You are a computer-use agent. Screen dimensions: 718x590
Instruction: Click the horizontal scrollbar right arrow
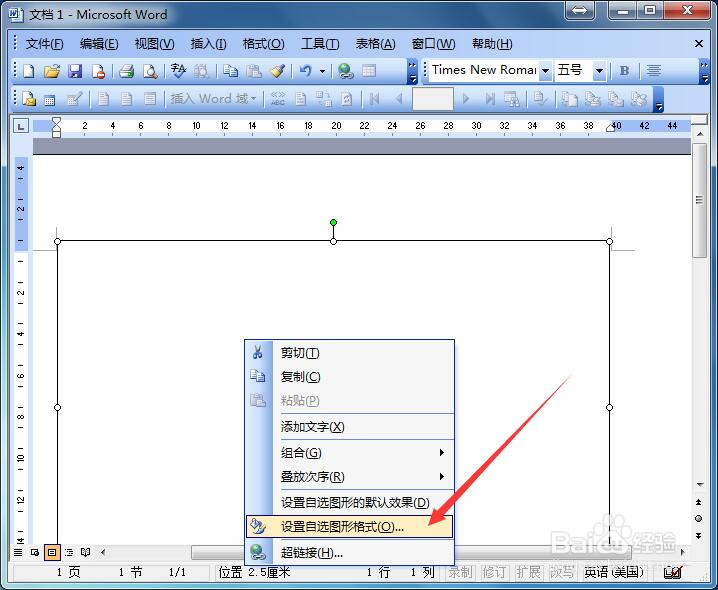click(682, 552)
